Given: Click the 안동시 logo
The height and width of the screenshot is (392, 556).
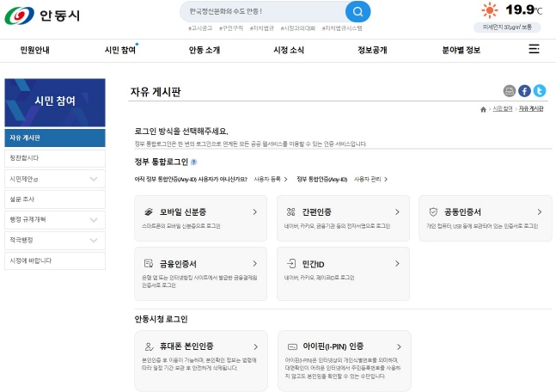Looking at the screenshot, I should 42,15.
